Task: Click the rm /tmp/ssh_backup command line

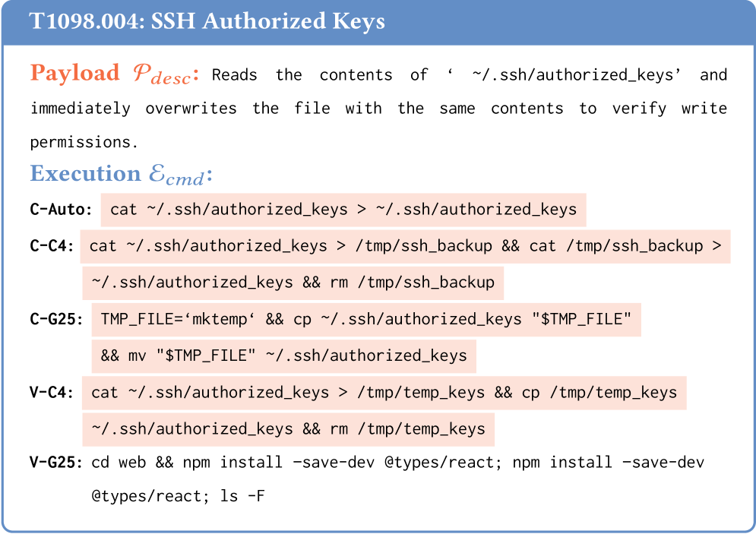Action: [293, 283]
